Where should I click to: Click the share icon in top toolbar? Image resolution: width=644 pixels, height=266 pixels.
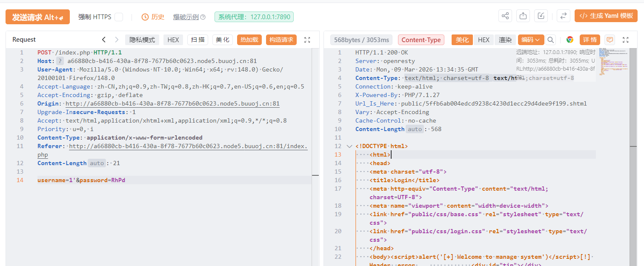click(x=505, y=16)
